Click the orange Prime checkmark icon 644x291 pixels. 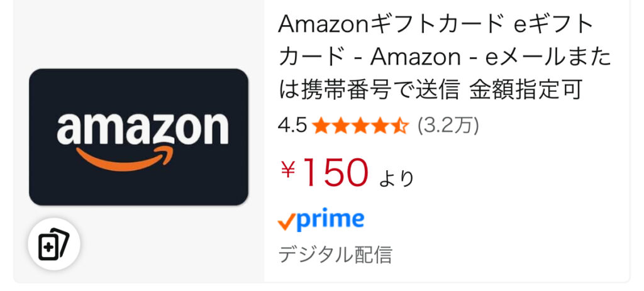point(287,221)
